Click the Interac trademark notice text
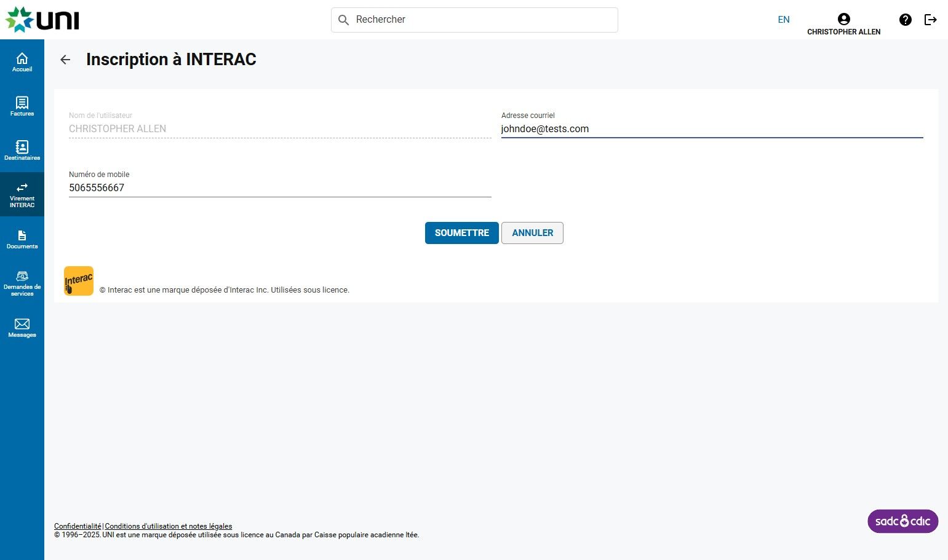Viewport: 948px width, 560px height. pos(225,290)
